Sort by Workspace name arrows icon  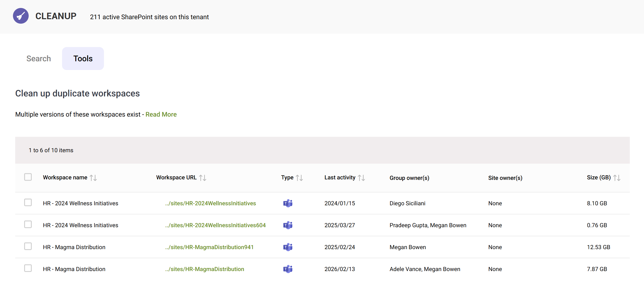point(93,178)
